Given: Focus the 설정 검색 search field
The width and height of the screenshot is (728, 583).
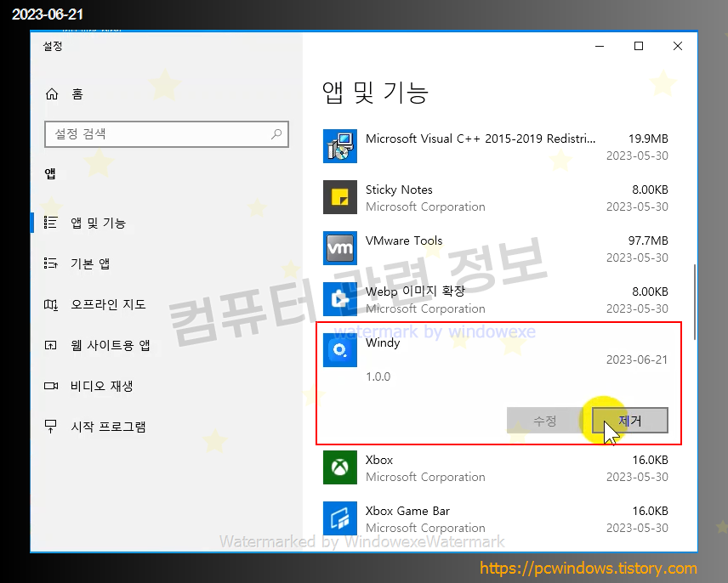Looking at the screenshot, I should 167,134.
